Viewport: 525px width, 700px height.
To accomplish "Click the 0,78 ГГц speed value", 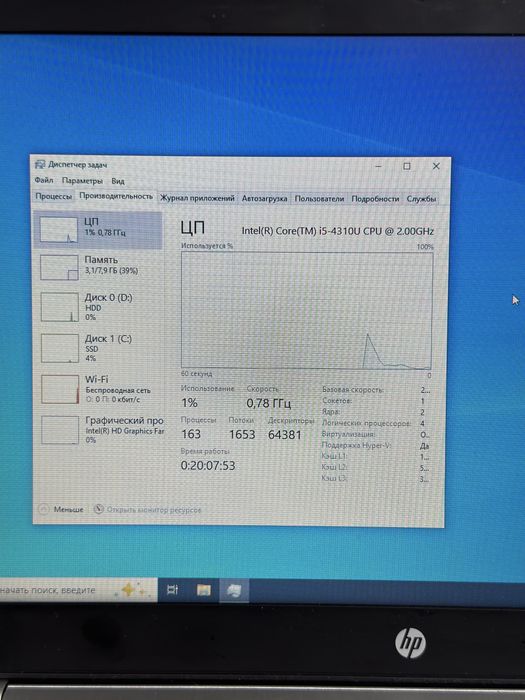I will (x=269, y=403).
